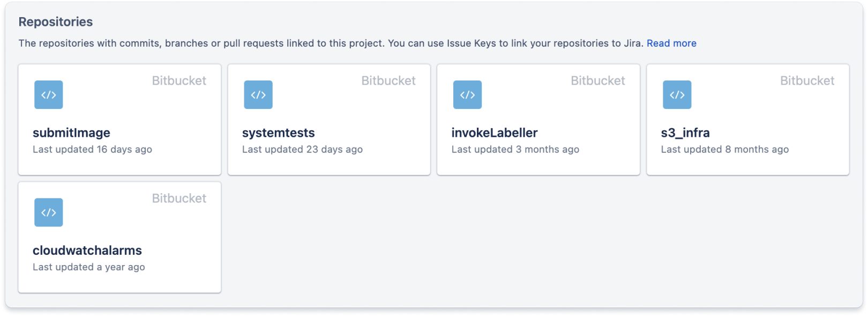
Task: Open the Read more link
Action: 671,43
